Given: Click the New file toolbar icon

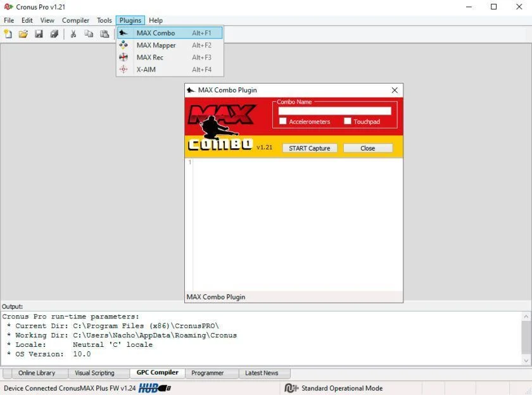Looking at the screenshot, I should click(8, 34).
